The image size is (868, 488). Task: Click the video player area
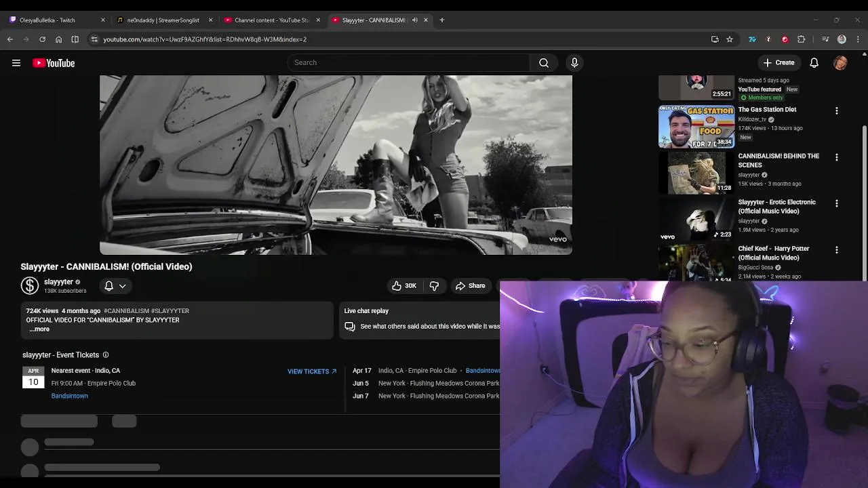click(x=336, y=165)
